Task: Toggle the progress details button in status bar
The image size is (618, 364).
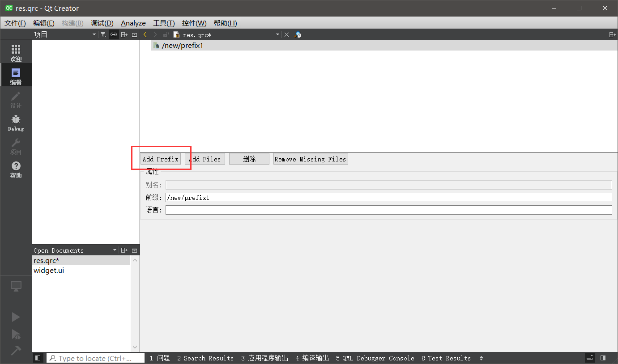Action: click(x=591, y=358)
